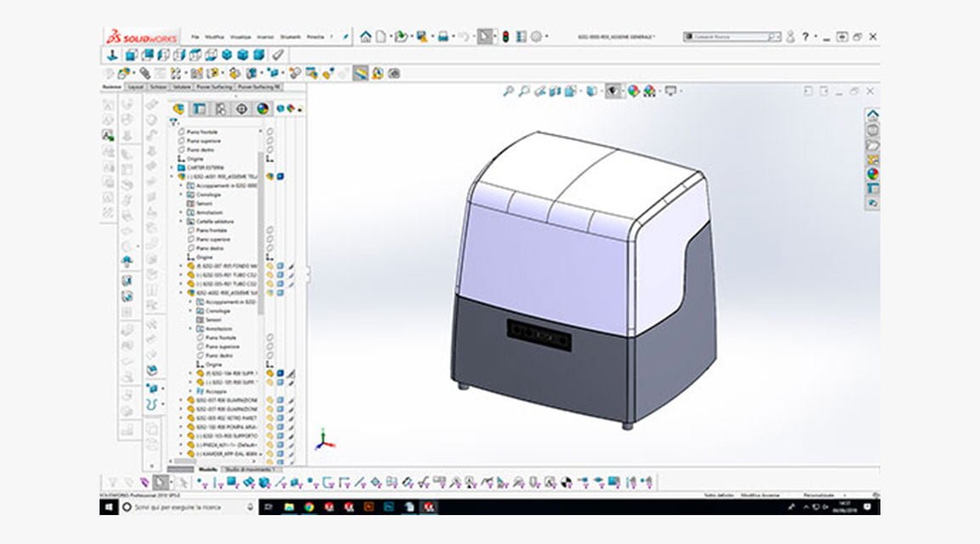Open the Appearances color ball in right task pane
This screenshot has width=980, height=544.
pos(873,174)
